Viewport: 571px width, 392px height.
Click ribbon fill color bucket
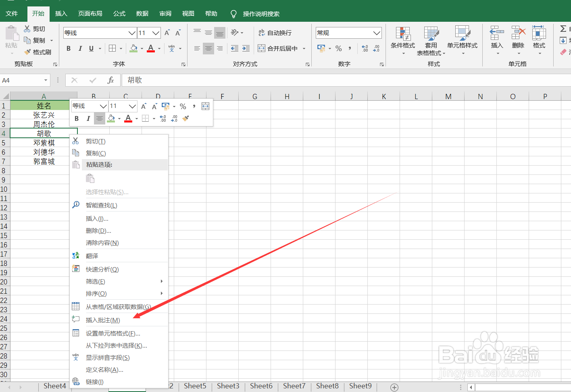click(134, 48)
